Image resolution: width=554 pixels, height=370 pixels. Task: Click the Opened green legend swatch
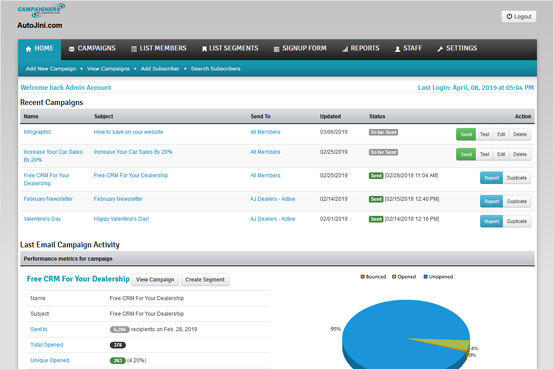(x=394, y=277)
